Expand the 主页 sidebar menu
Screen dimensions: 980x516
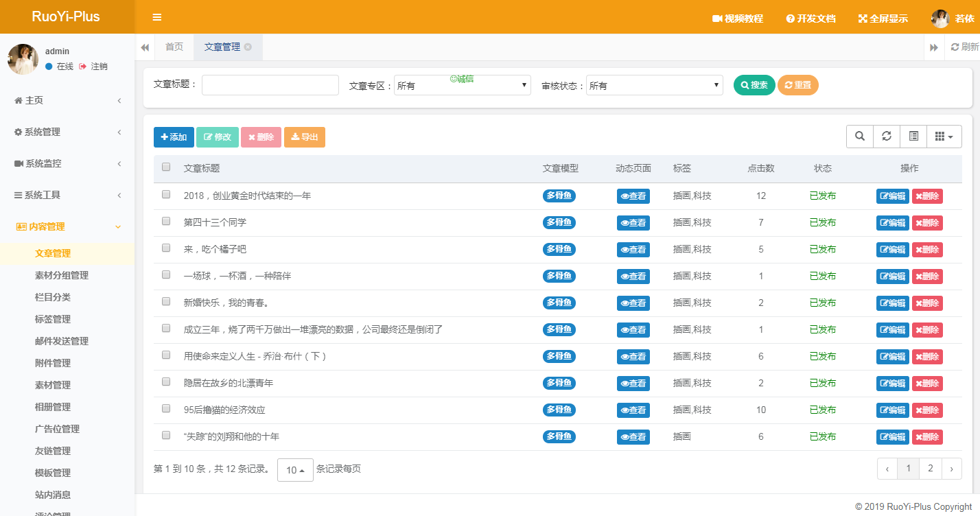pos(67,100)
